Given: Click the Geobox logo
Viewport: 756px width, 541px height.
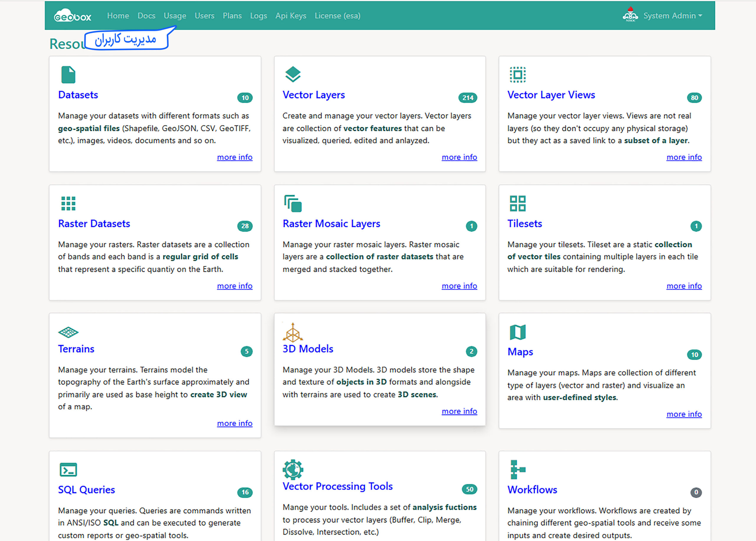Looking at the screenshot, I should pyautogui.click(x=73, y=16).
